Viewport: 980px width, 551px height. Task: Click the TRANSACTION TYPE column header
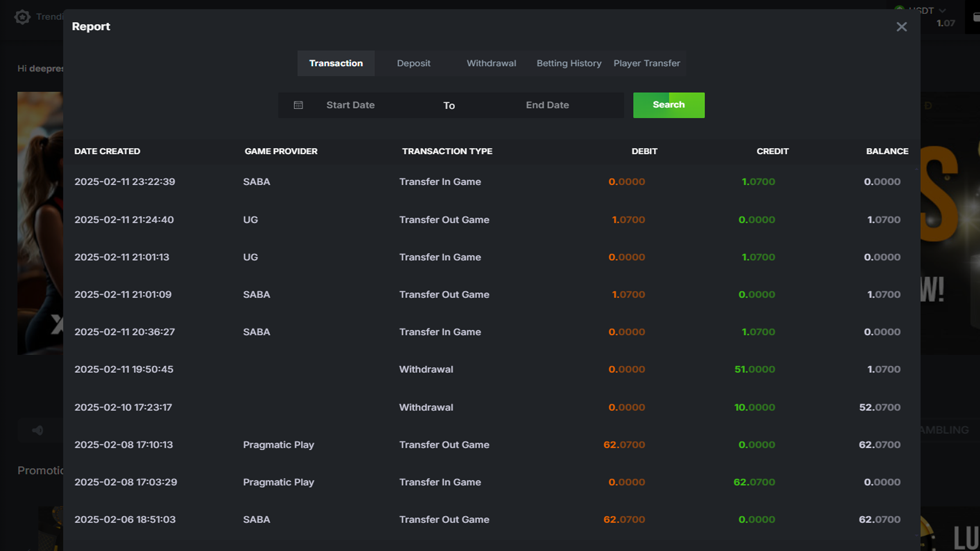tap(447, 151)
